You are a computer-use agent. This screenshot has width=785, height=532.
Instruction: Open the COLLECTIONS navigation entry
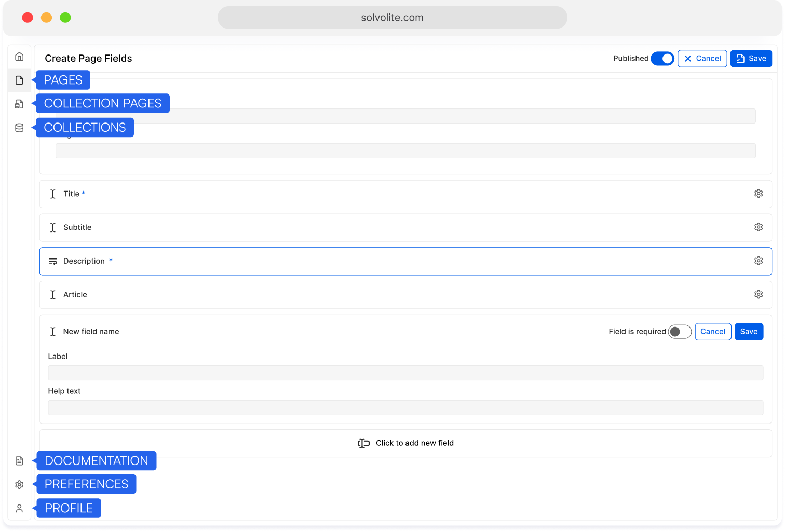pyautogui.click(x=85, y=127)
